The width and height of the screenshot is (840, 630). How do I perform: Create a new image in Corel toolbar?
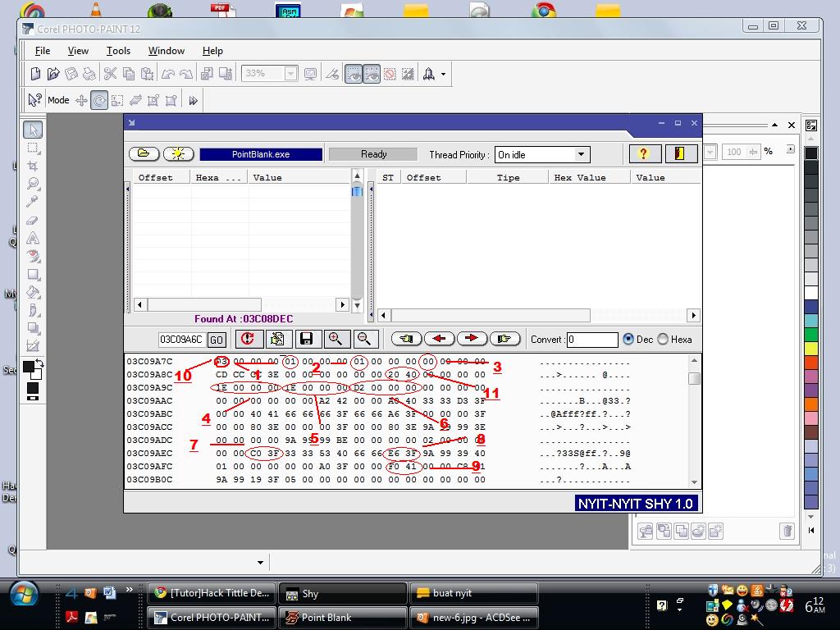tap(35, 73)
